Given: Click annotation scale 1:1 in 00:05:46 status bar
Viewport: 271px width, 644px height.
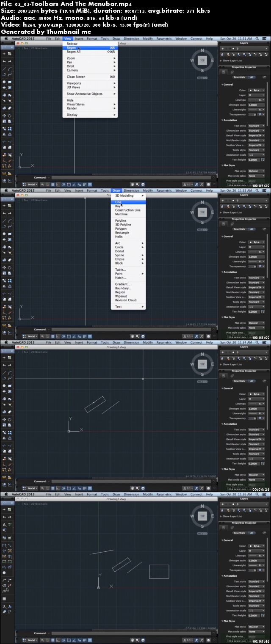Looking at the screenshot, I should (188, 640).
